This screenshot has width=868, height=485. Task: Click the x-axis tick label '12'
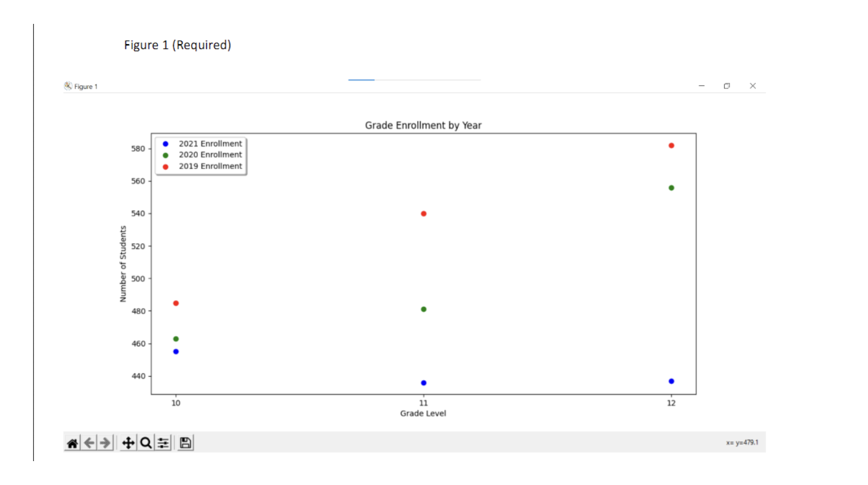(671, 403)
